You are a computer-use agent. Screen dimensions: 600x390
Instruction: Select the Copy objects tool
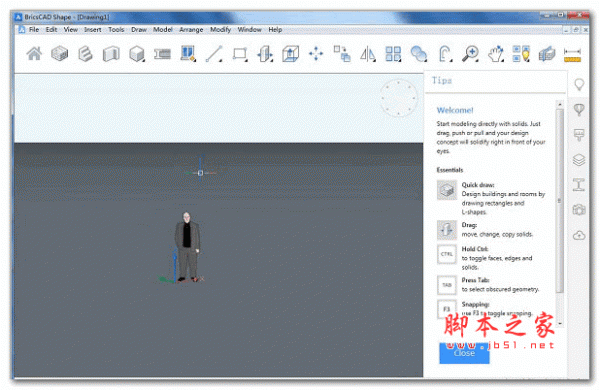(342, 54)
